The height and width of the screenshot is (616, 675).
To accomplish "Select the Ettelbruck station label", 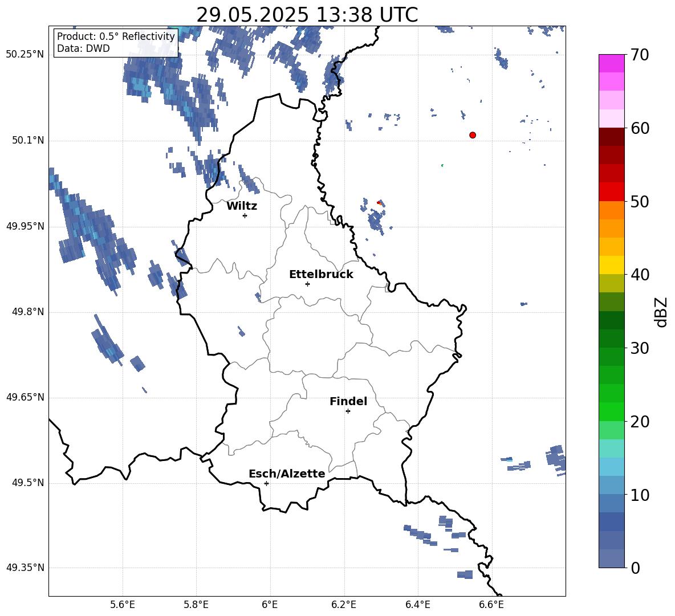I will pos(321,275).
